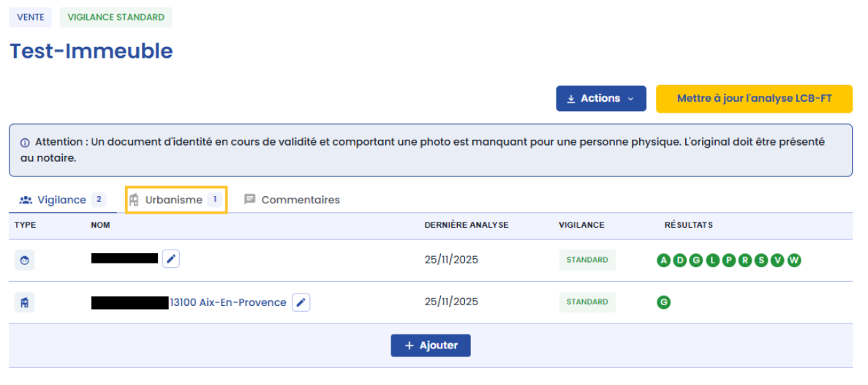Click the info icon in the attention banner
The image size is (868, 385).
coord(25,143)
